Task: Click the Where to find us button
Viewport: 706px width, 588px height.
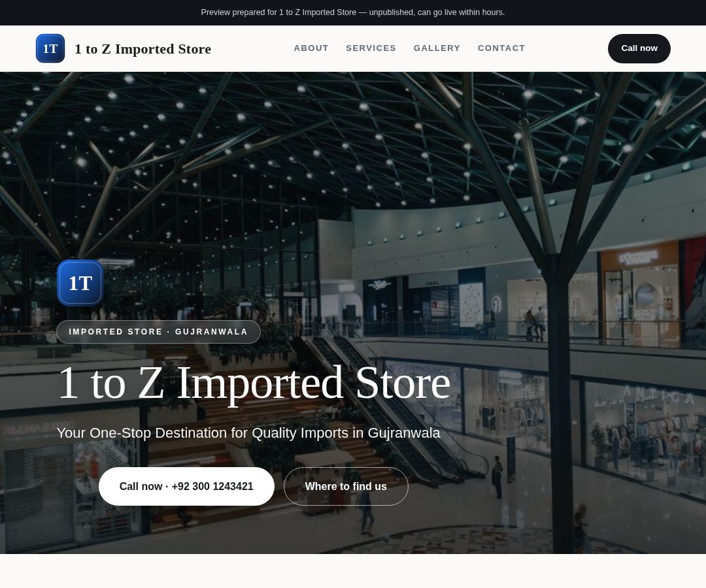Action: pyautogui.click(x=346, y=486)
